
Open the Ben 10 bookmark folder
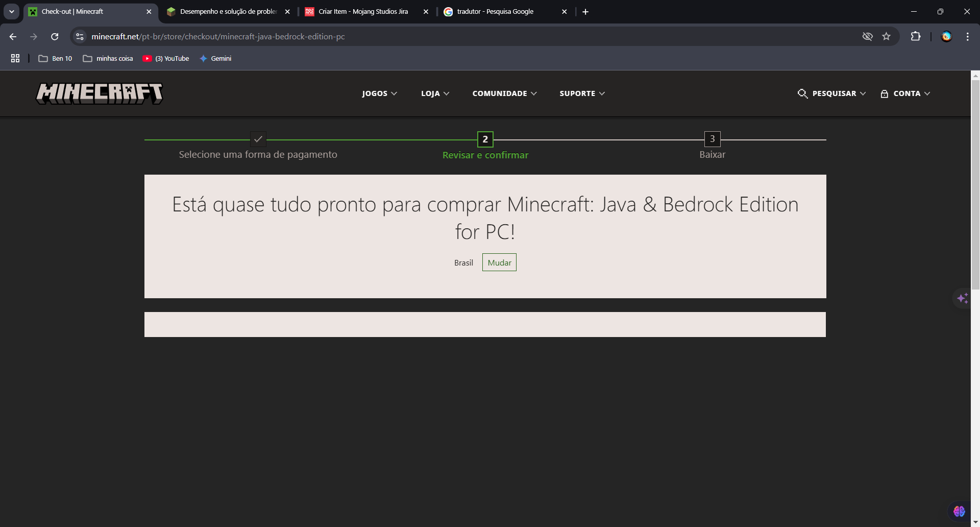point(55,59)
